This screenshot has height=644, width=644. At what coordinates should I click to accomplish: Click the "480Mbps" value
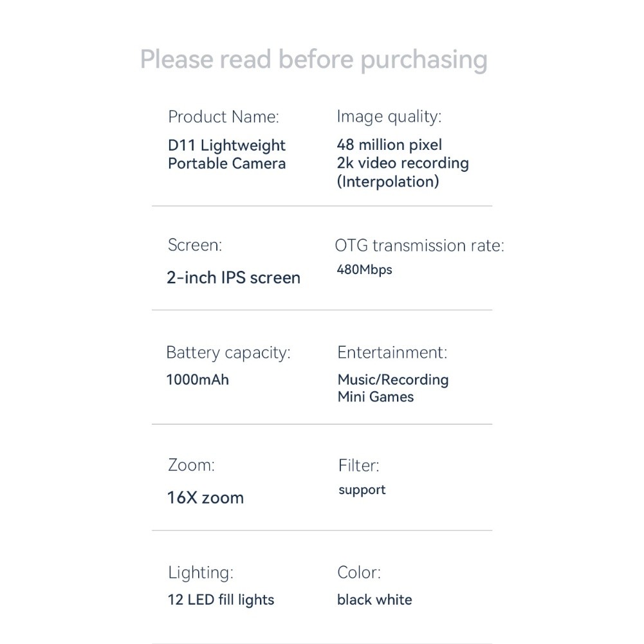pyautogui.click(x=364, y=270)
